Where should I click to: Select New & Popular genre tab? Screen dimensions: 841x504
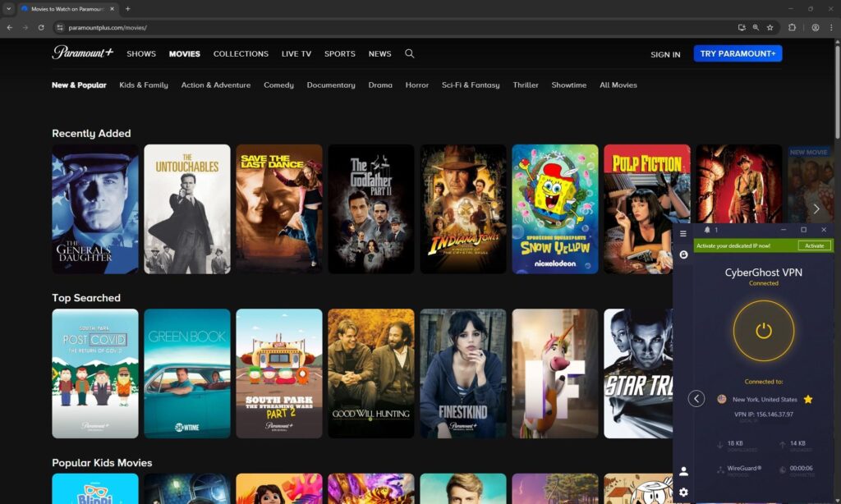(79, 85)
